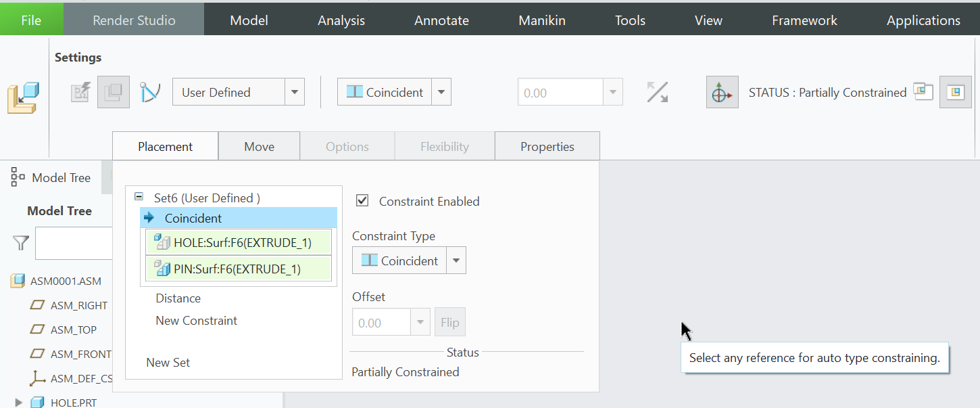
Task: Click the convert constraints to mechanism icon
Action: point(149,92)
